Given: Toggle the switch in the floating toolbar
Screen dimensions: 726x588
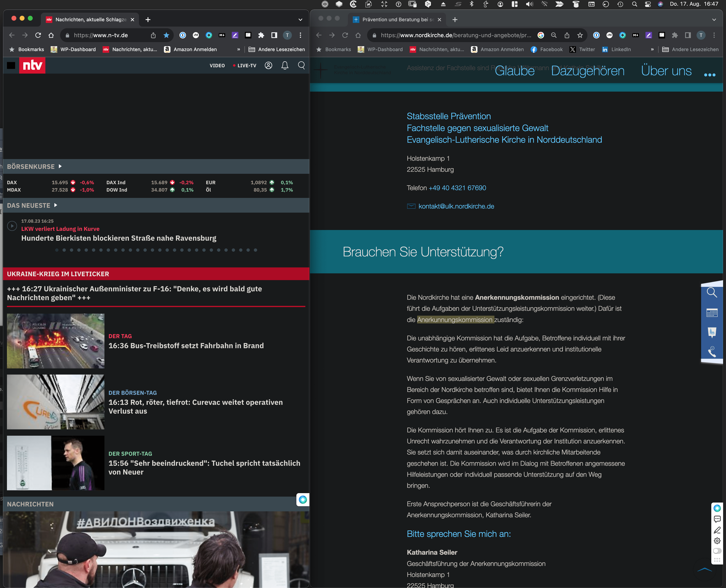Looking at the screenshot, I should pyautogui.click(x=717, y=551).
